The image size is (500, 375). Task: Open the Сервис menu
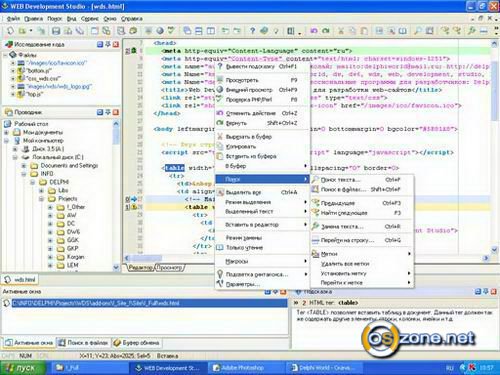90,19
